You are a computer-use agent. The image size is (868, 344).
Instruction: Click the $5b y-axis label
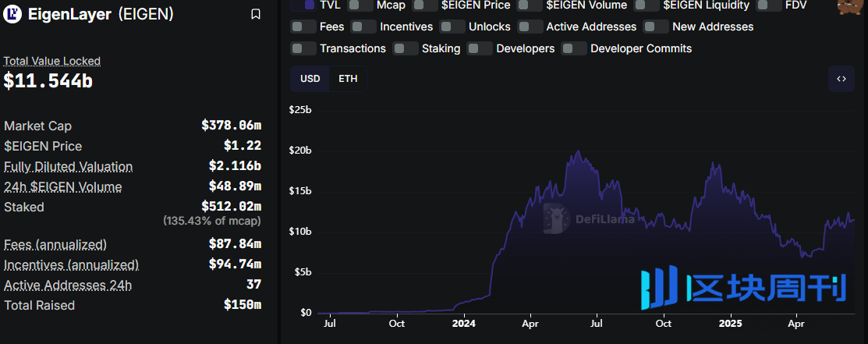coord(303,272)
